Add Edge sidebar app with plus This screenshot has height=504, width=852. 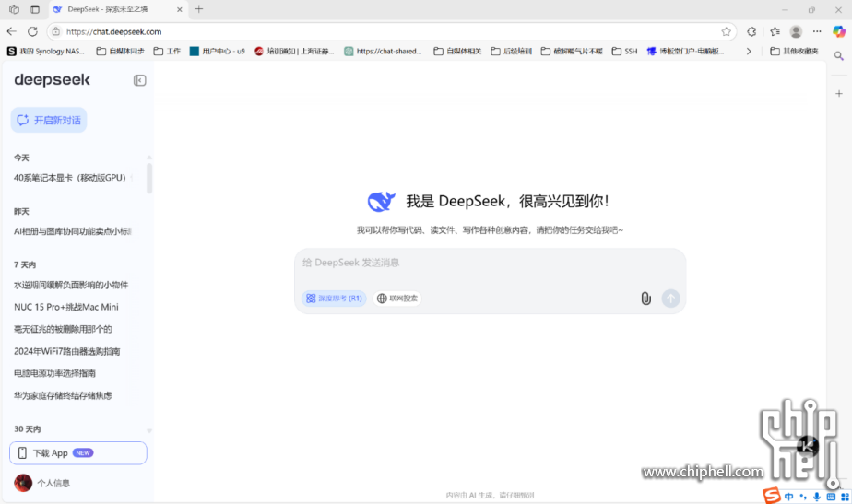(839, 93)
